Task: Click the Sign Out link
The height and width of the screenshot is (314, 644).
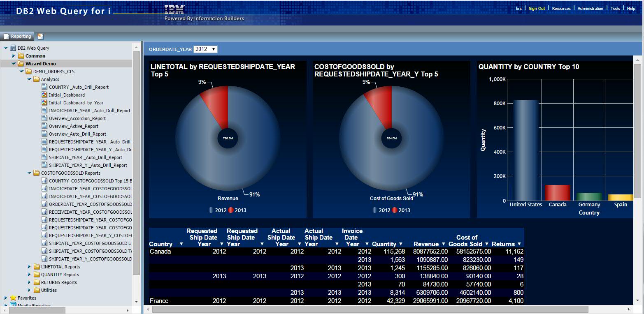Action: tap(537, 9)
